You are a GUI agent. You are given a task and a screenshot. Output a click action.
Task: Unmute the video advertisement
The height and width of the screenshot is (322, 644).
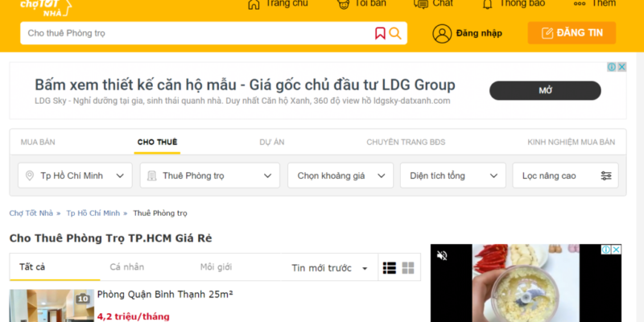coord(442,255)
